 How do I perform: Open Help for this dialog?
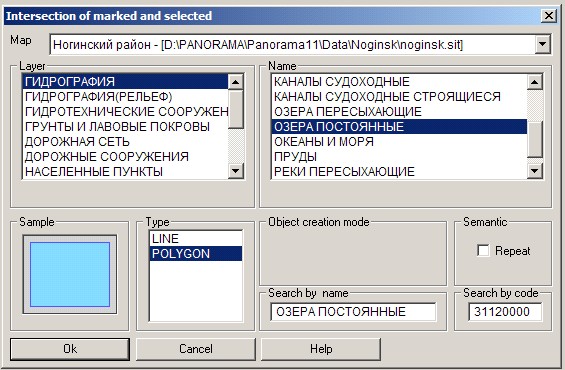[321, 349]
